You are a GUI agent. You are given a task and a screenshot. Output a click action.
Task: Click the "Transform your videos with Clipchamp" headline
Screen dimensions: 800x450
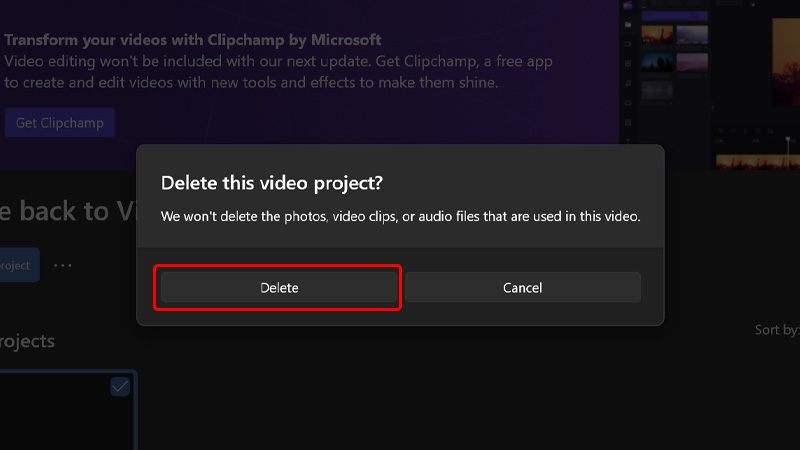(193, 40)
